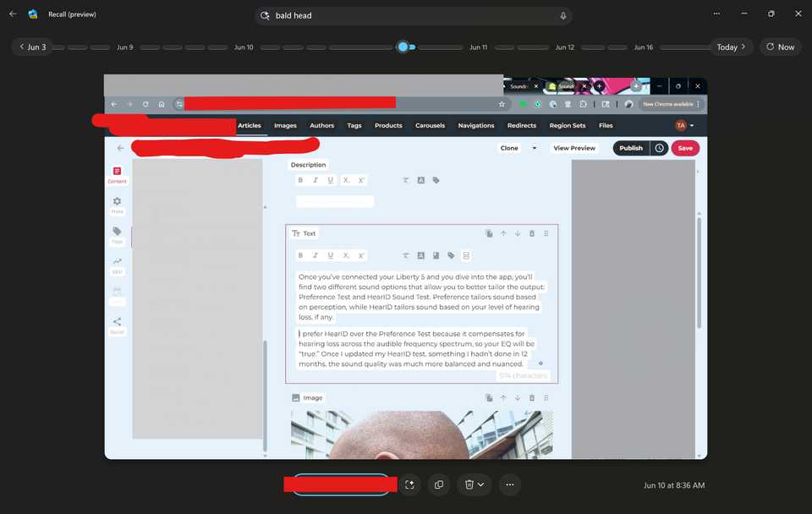Move the Text block down with the arrow icon
The image size is (812, 514).
[x=518, y=233]
